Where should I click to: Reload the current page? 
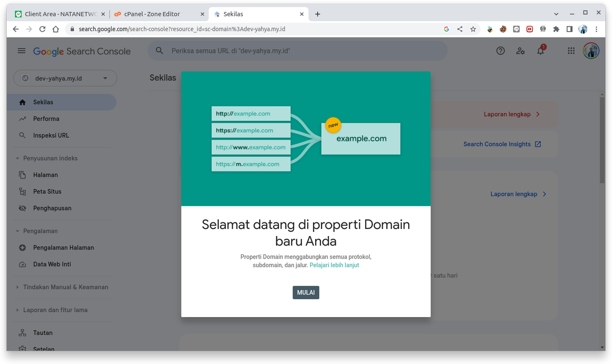(42, 29)
